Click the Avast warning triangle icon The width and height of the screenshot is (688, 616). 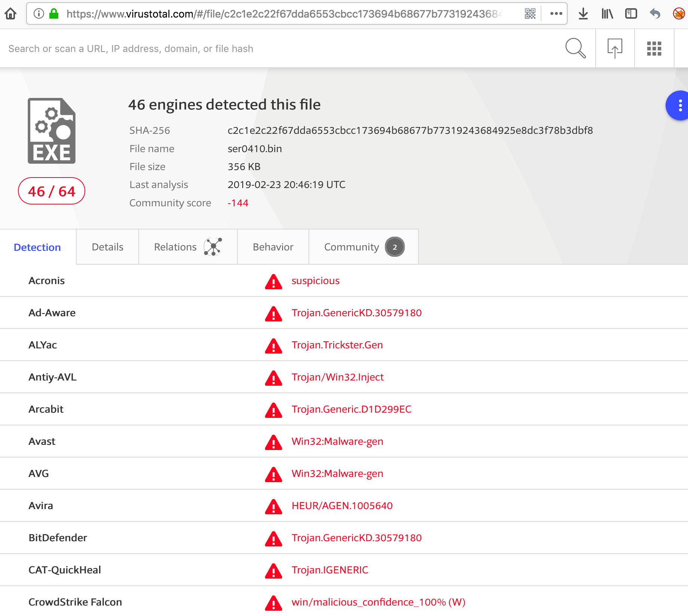tap(273, 442)
